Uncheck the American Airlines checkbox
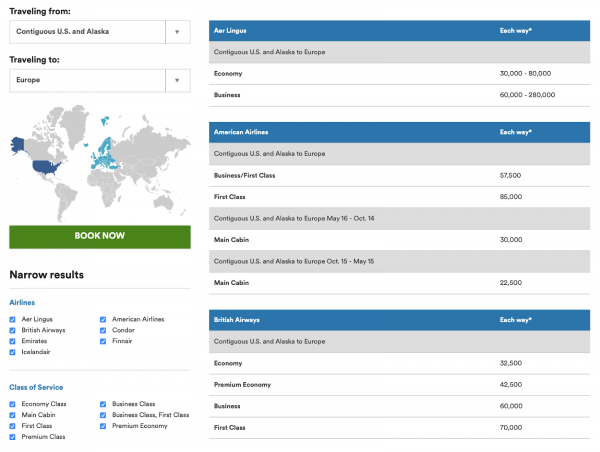The width and height of the screenshot is (600, 452). (x=104, y=319)
